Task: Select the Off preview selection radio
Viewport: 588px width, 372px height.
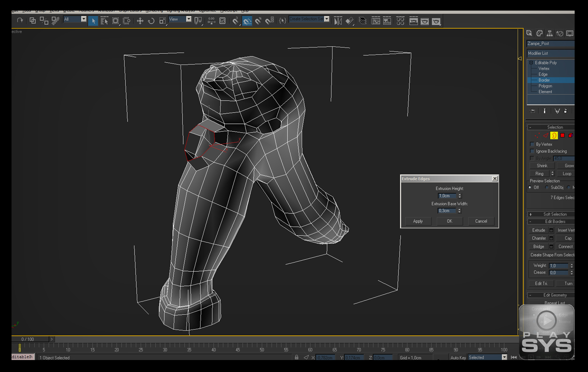Action: (530, 187)
